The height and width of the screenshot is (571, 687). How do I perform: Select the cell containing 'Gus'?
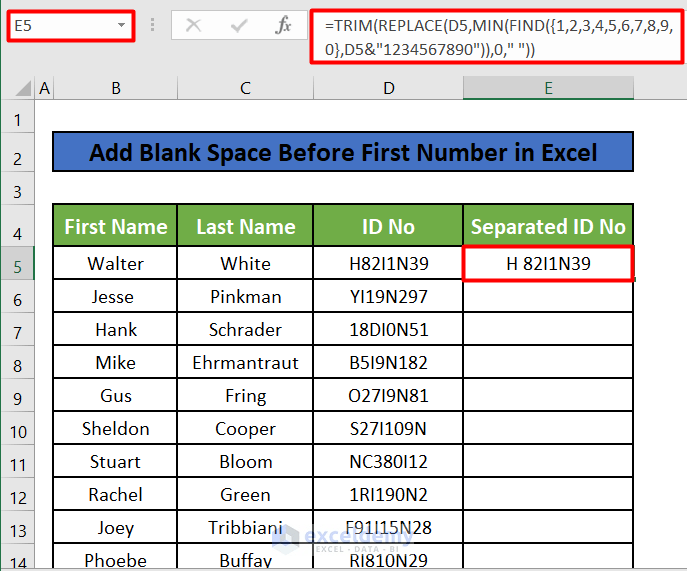[x=115, y=395]
